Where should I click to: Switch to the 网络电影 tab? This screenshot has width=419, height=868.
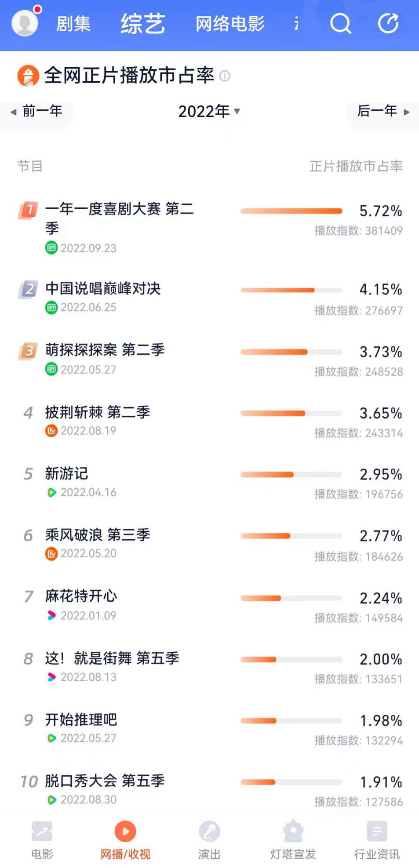[x=230, y=24]
